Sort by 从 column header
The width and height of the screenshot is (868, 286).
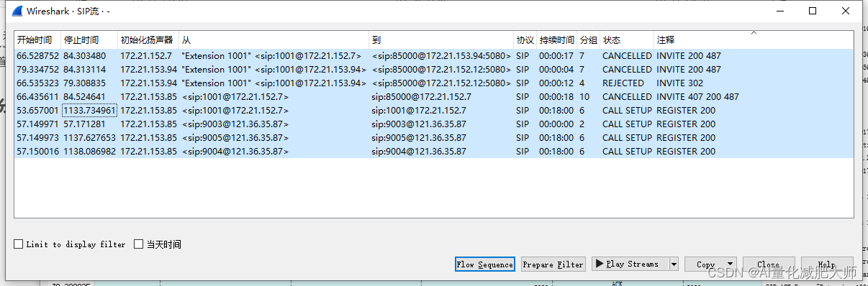274,40
